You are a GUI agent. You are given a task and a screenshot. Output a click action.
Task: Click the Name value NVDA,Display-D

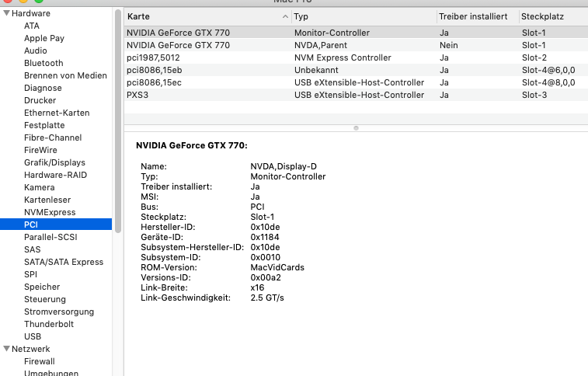pyautogui.click(x=284, y=166)
